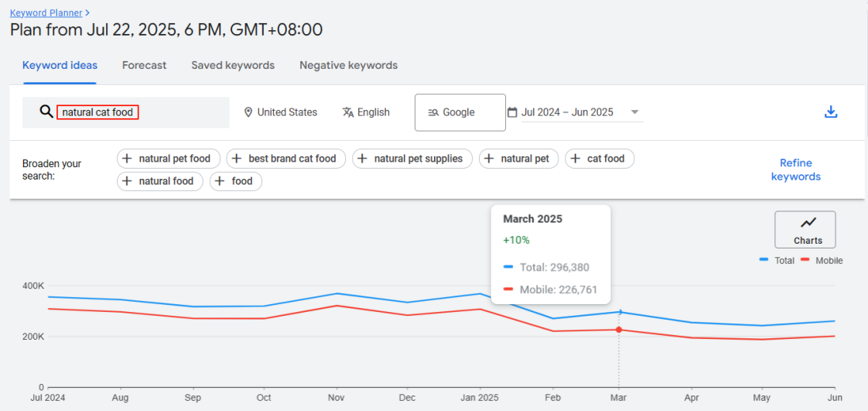Switch to the Forecast tab

(144, 65)
